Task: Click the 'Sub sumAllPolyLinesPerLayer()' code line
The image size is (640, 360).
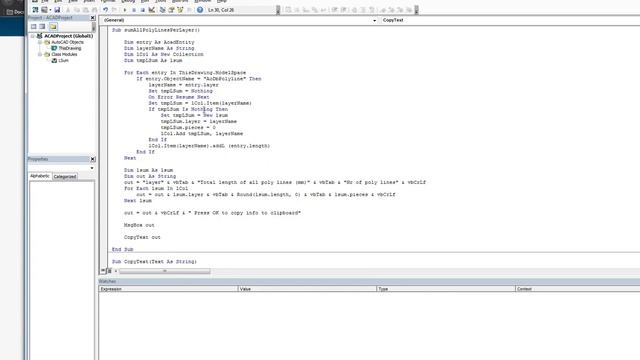Action: pyautogui.click(x=156, y=30)
